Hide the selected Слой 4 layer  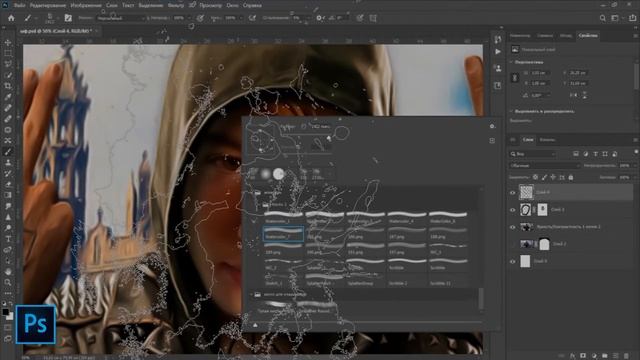[513, 192]
